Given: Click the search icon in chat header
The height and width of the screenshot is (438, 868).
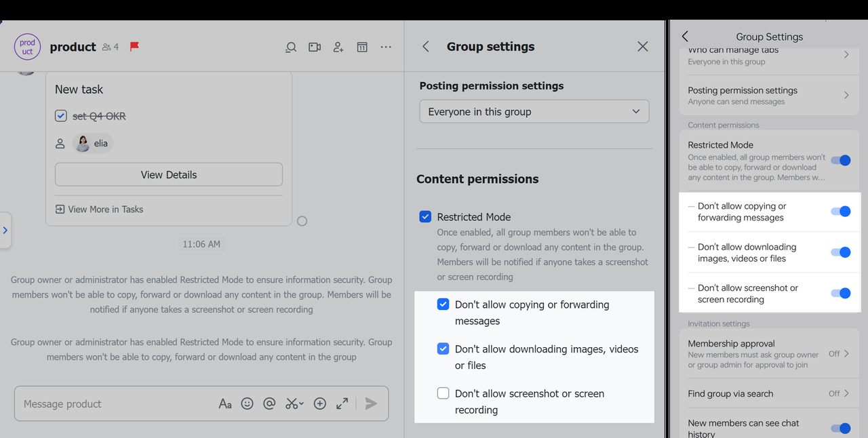Looking at the screenshot, I should [291, 47].
